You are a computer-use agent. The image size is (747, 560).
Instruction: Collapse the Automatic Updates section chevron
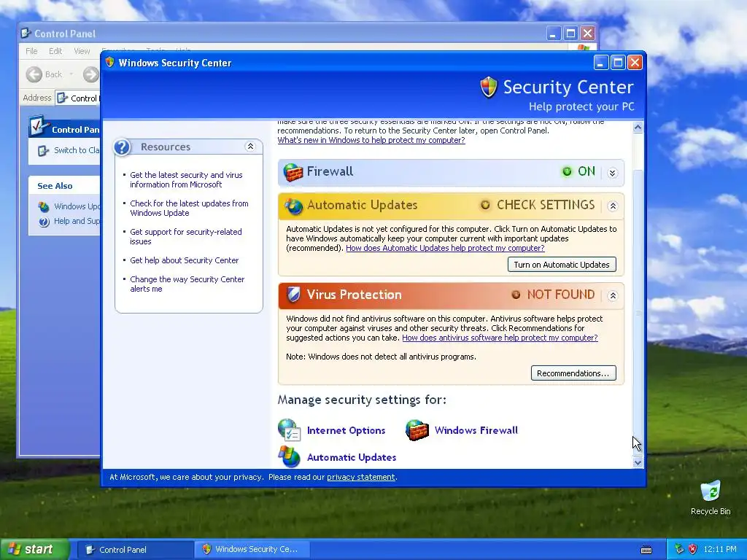click(x=613, y=206)
